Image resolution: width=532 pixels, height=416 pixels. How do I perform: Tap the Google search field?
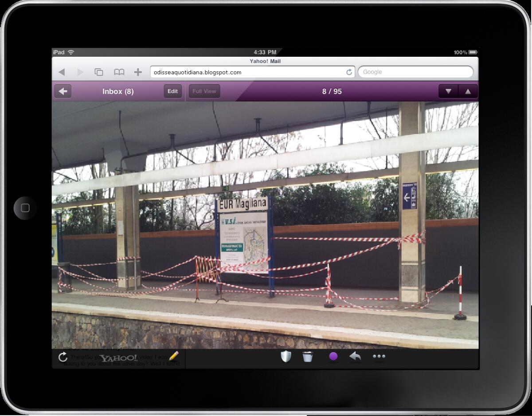click(x=415, y=72)
